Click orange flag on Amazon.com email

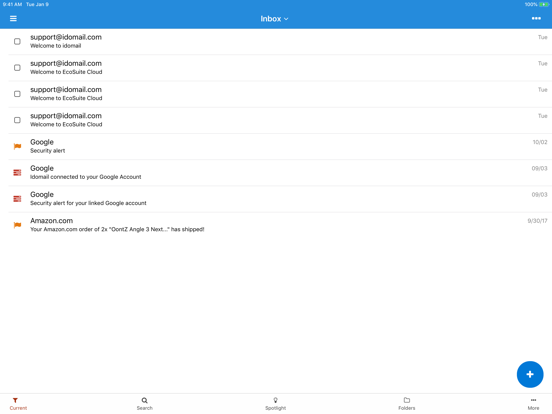coord(17,225)
